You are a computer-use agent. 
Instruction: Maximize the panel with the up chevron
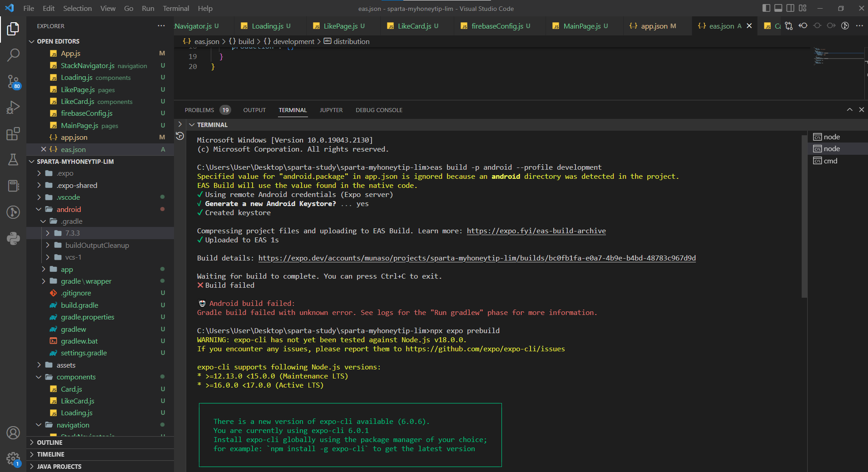coord(849,110)
